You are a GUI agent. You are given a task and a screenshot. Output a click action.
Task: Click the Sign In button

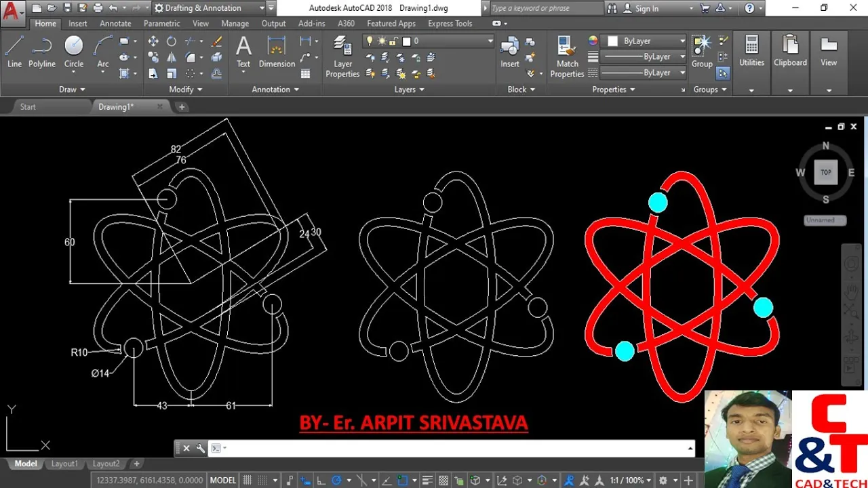coord(646,8)
